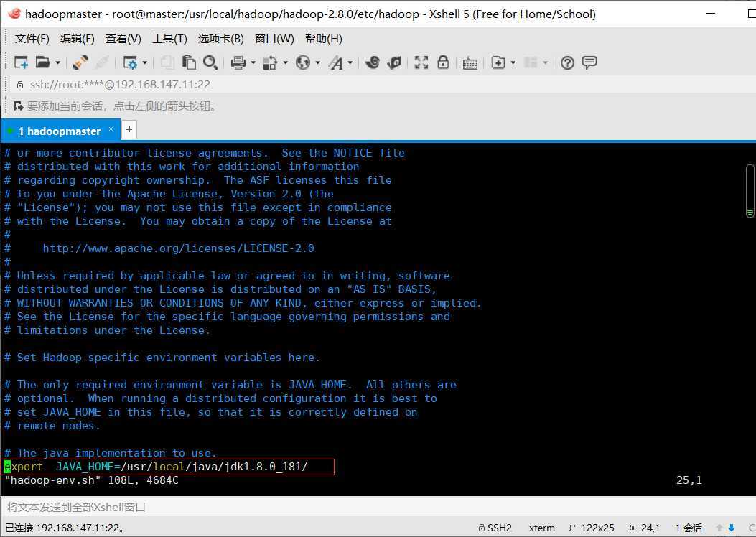
Task: Click the terminal vertical scrollbar thumb
Action: pos(750,191)
